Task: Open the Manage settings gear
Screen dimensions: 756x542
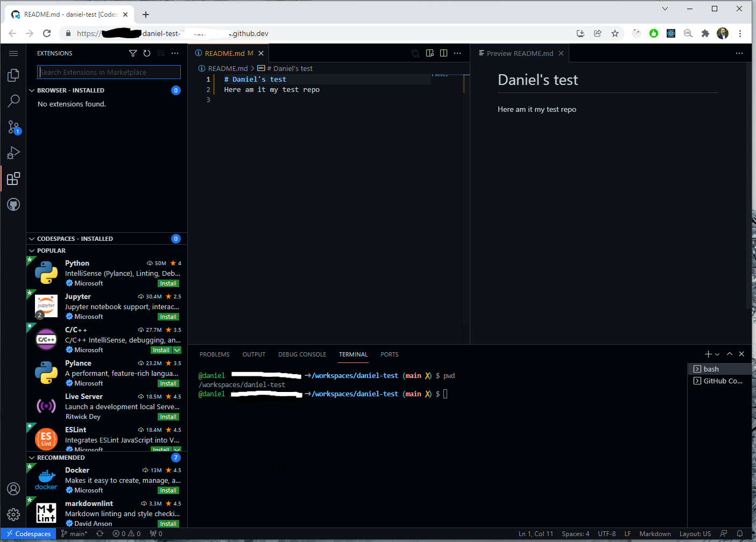Action: [x=13, y=514]
